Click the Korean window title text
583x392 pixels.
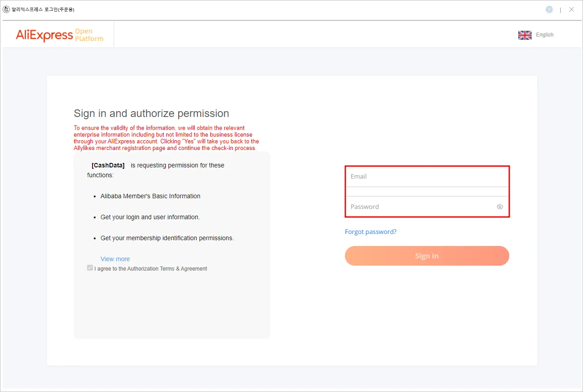point(43,9)
